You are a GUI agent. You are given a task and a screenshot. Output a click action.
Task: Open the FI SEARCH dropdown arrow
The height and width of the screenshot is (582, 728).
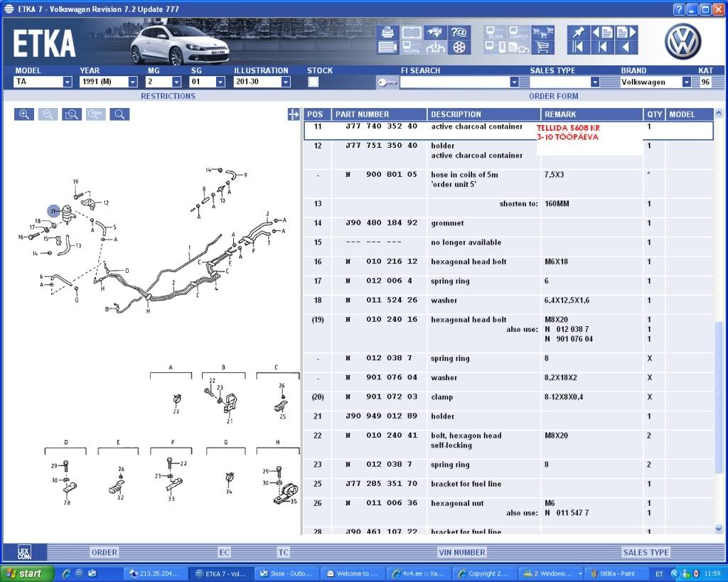514,82
